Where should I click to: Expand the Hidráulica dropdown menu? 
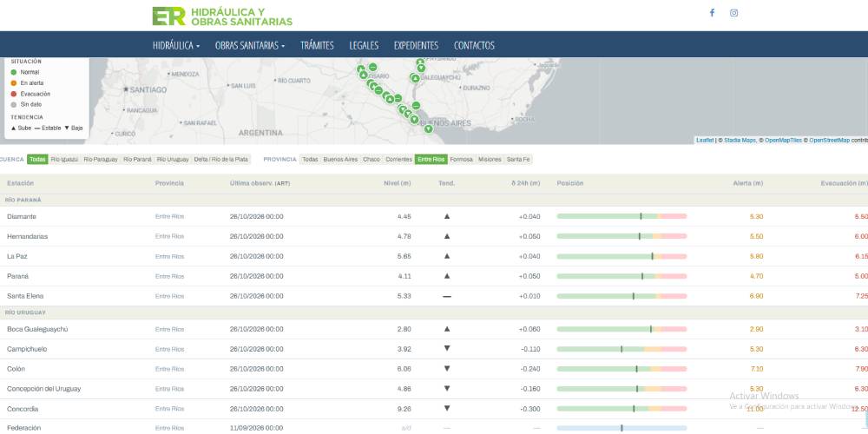click(176, 45)
